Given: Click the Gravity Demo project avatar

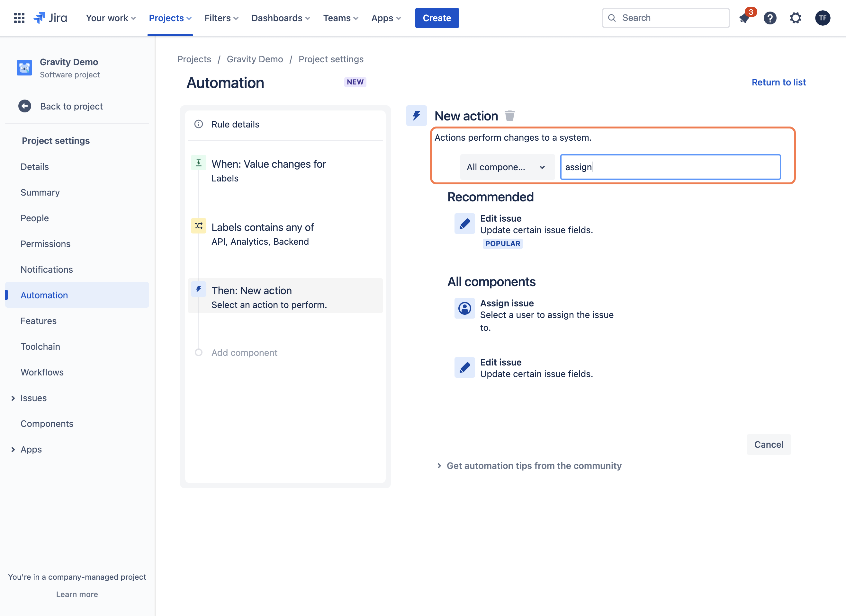Looking at the screenshot, I should (24, 68).
